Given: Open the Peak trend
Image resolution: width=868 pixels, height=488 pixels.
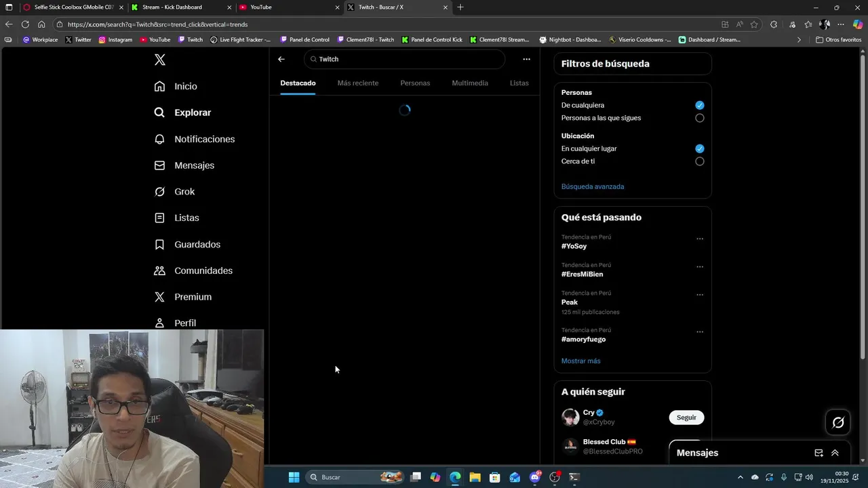Looking at the screenshot, I should coord(570,302).
